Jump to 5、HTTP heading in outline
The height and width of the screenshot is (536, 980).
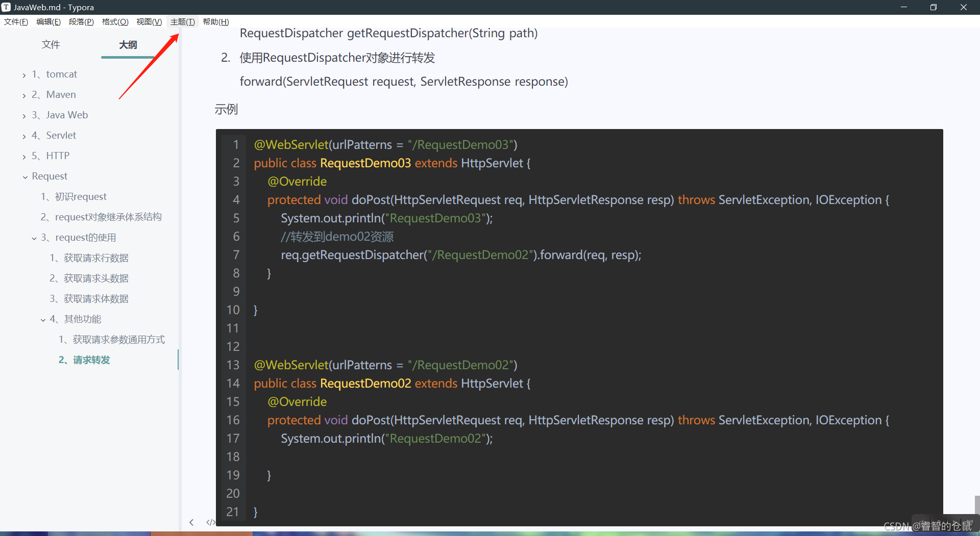coord(51,156)
